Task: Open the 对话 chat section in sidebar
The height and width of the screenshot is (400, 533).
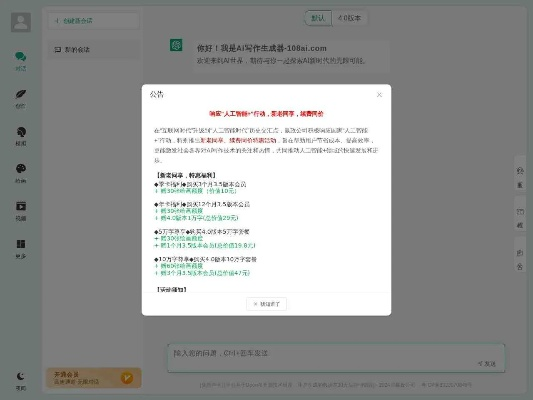Action: (x=21, y=61)
